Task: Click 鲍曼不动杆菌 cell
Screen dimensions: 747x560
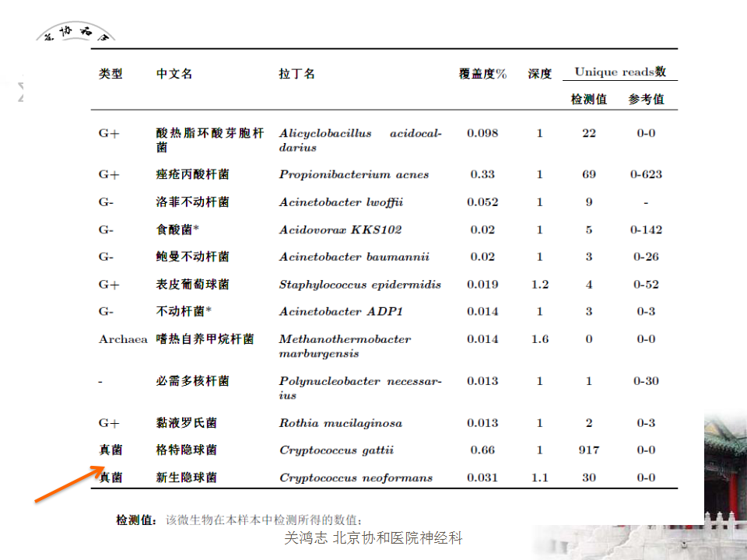Action: (192, 257)
